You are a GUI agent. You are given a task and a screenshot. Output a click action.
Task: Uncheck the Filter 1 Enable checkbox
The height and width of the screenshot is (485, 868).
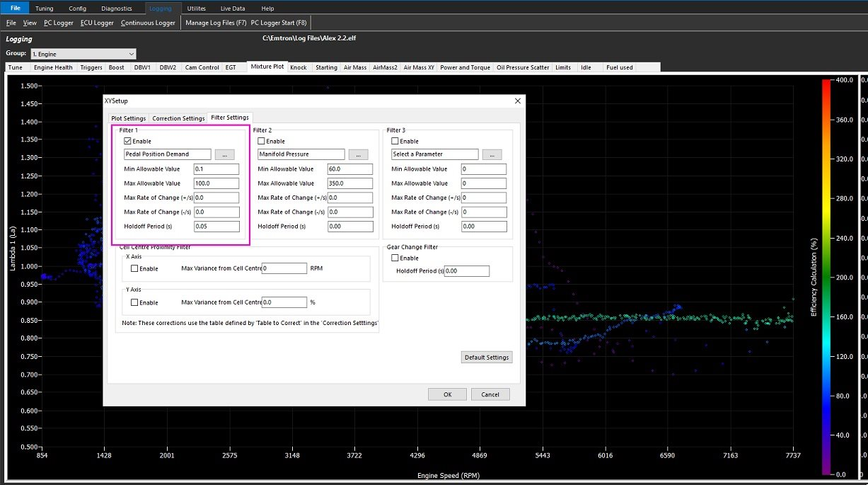tap(127, 142)
